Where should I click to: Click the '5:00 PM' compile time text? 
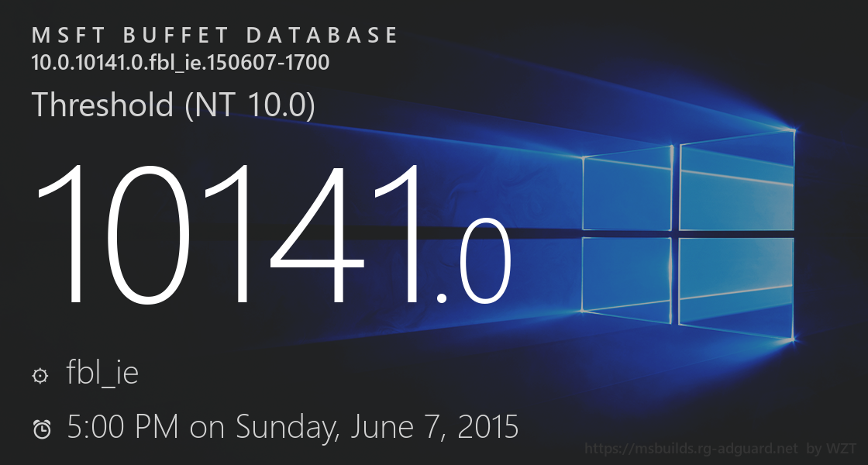click(122, 426)
